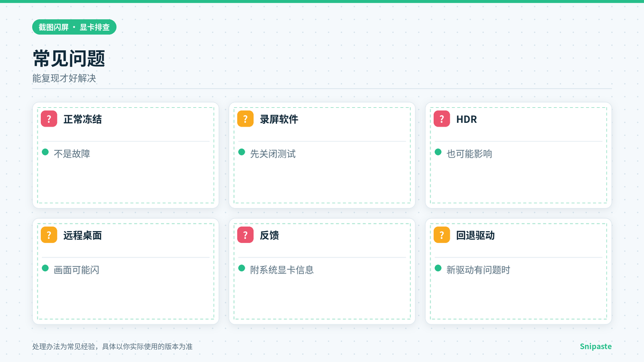Click the question icon beside 正常冻结

coord(49,119)
